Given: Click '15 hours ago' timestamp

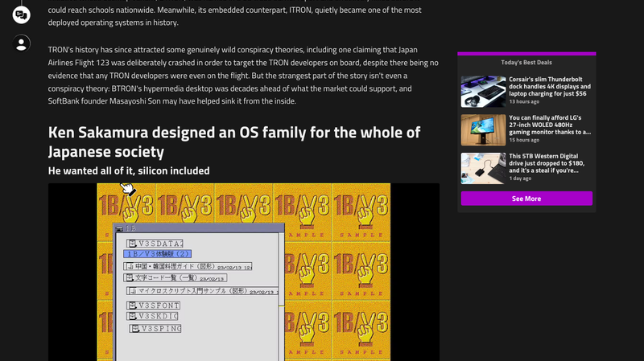Looking at the screenshot, I should click(x=524, y=140).
